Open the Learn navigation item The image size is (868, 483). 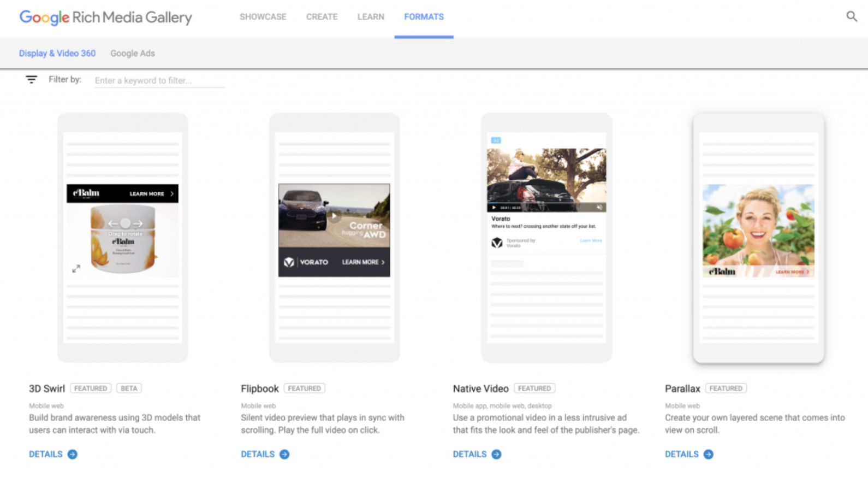pos(371,17)
